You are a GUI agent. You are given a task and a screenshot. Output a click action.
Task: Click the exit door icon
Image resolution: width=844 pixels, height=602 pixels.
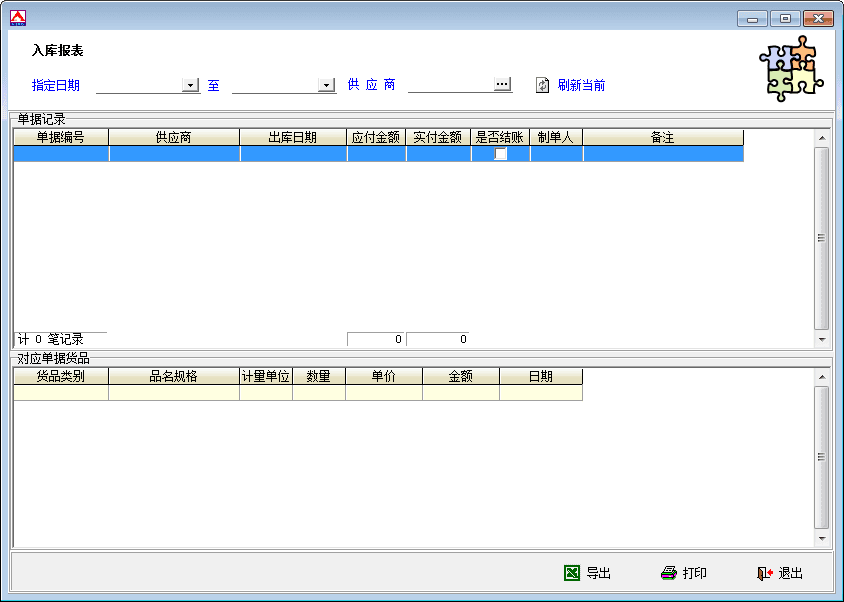point(765,573)
